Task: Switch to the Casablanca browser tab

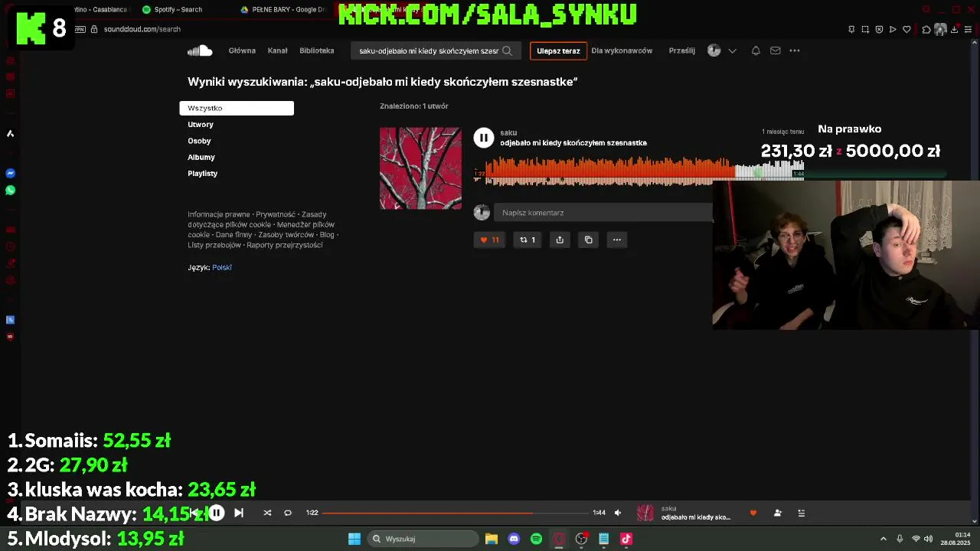Action: [100, 9]
